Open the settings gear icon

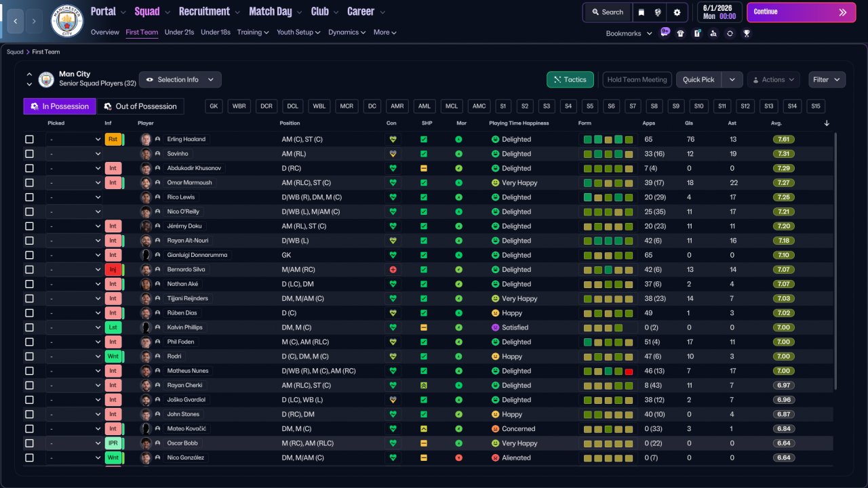tap(677, 12)
